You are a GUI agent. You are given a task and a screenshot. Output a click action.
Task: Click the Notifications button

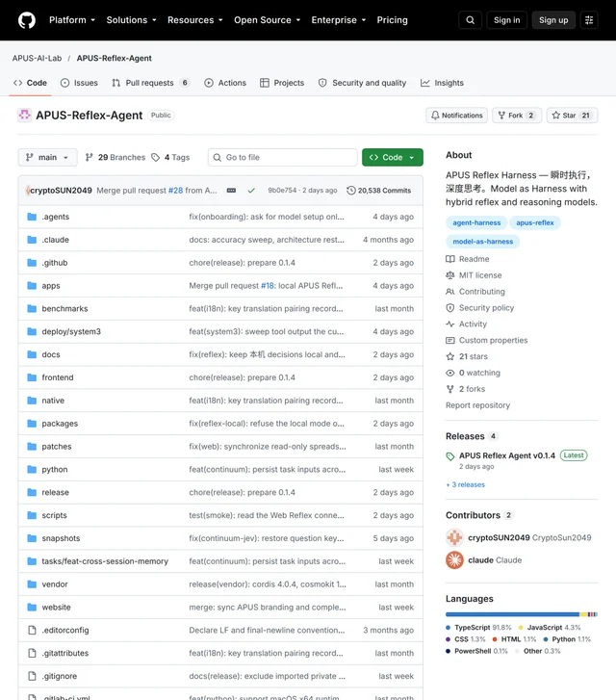(456, 116)
